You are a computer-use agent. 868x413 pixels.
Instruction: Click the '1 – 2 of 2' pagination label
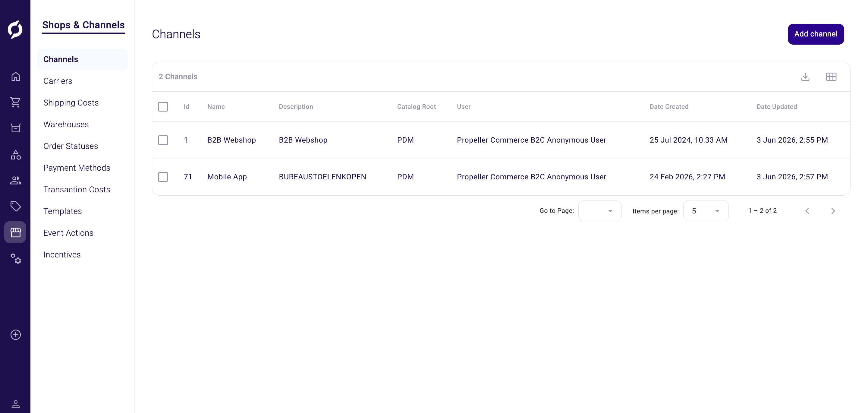point(762,211)
